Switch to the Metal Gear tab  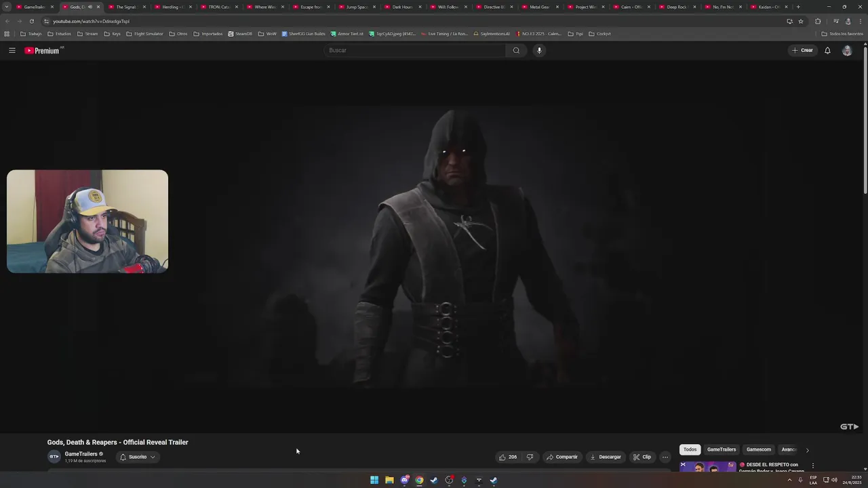point(539,7)
